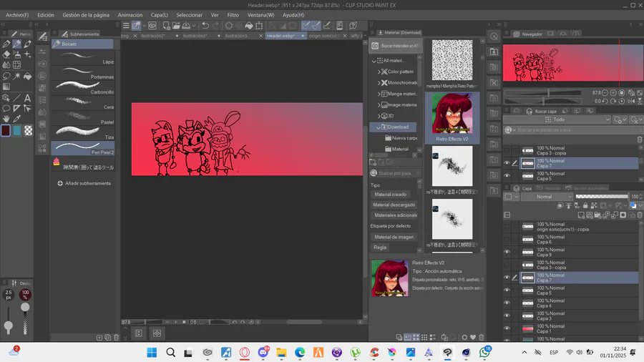This screenshot has width=644, height=362.
Task: Toggle Snap to ruler in command bar
Action: 306,26
